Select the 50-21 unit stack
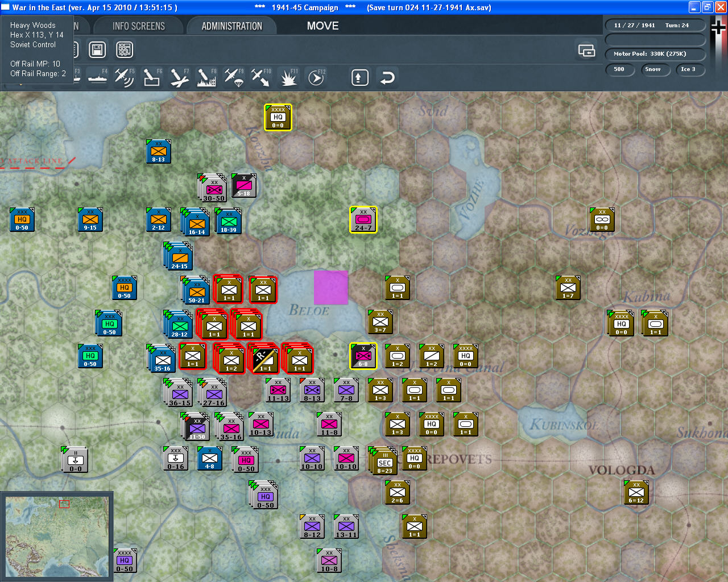 (x=196, y=290)
